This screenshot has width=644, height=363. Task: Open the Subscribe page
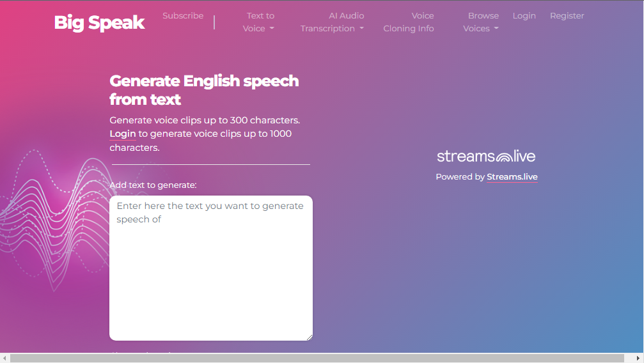(183, 15)
